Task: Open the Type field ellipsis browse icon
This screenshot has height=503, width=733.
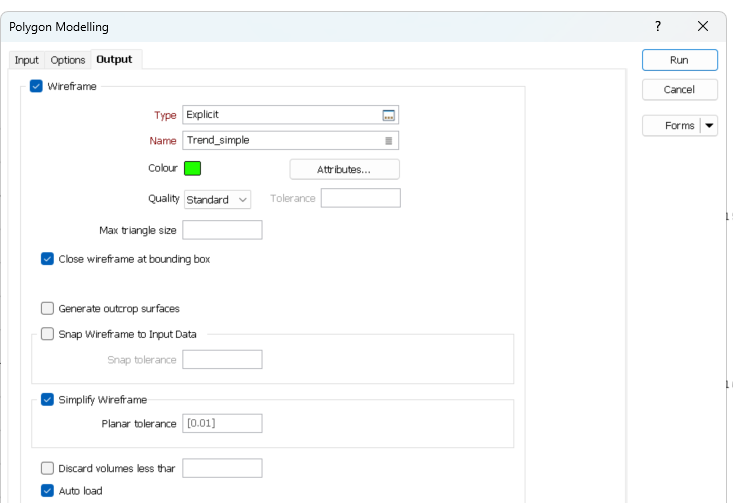Action: 389,115
